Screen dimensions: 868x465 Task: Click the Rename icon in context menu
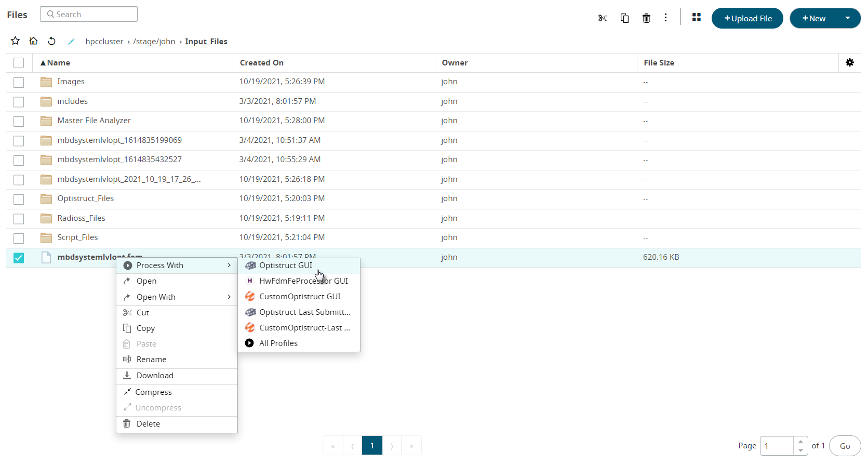click(x=127, y=360)
